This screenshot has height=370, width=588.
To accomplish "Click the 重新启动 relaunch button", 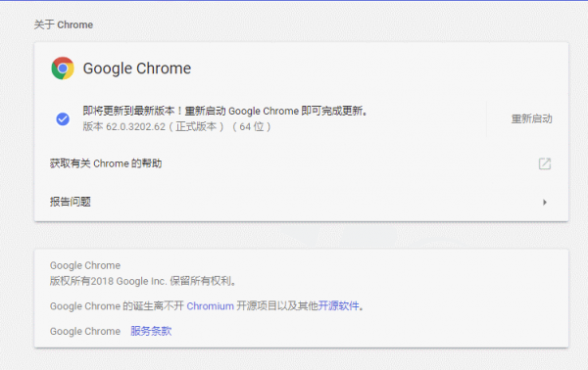I will coord(531,119).
